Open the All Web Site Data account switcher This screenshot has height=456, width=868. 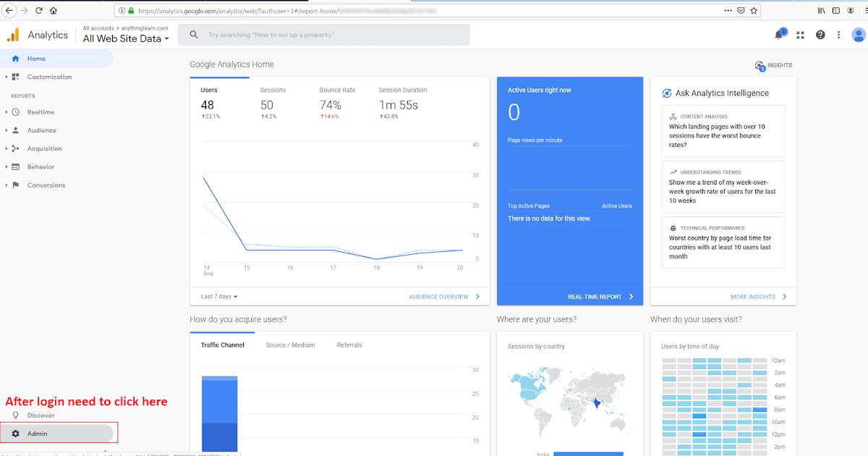[125, 39]
